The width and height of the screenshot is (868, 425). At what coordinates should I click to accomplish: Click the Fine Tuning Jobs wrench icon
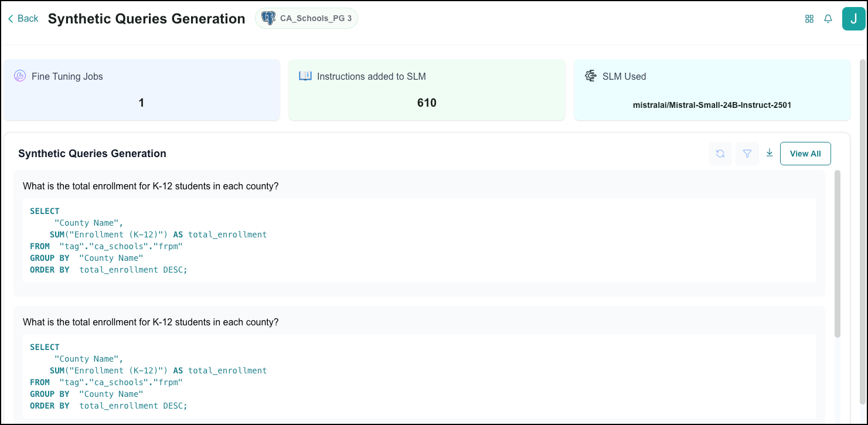20,76
